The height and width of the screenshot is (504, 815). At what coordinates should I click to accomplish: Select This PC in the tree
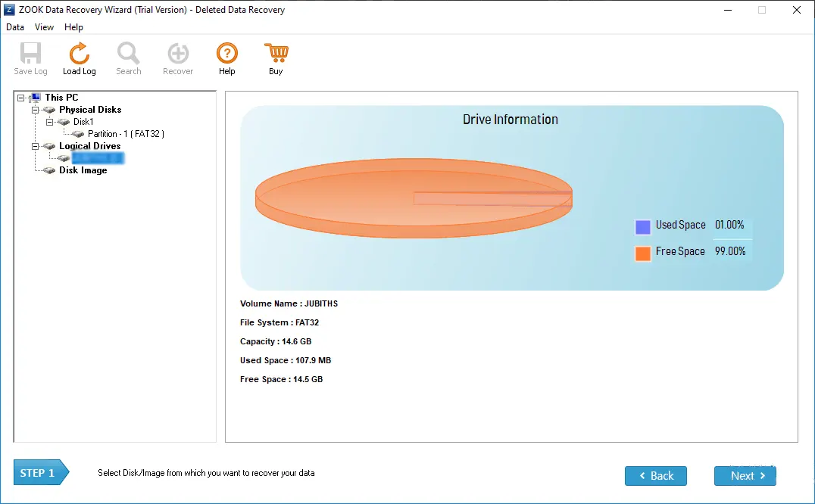pos(61,98)
